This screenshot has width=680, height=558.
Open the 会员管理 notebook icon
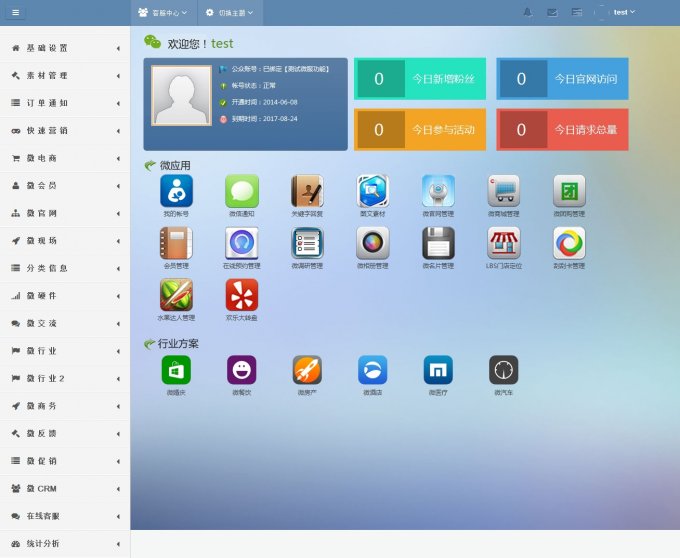click(176, 243)
